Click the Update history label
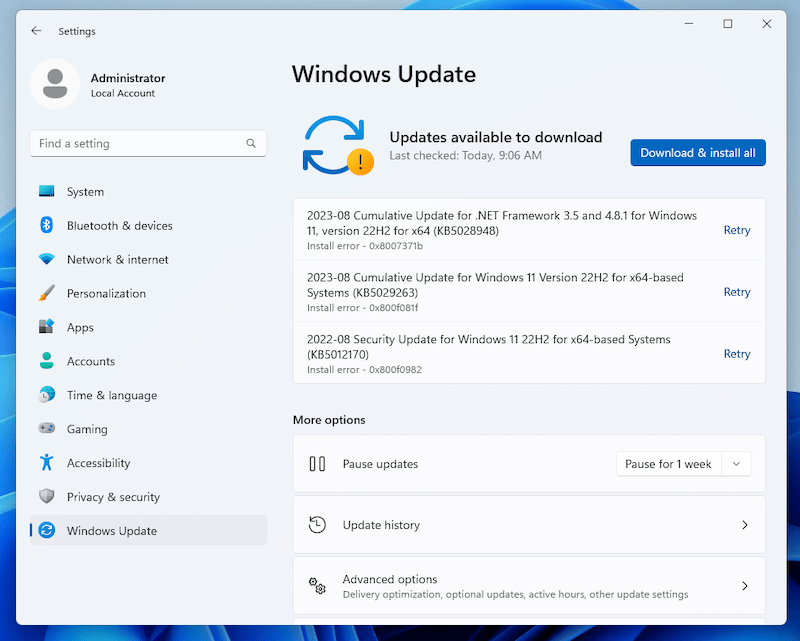This screenshot has height=641, width=800. coord(381,525)
